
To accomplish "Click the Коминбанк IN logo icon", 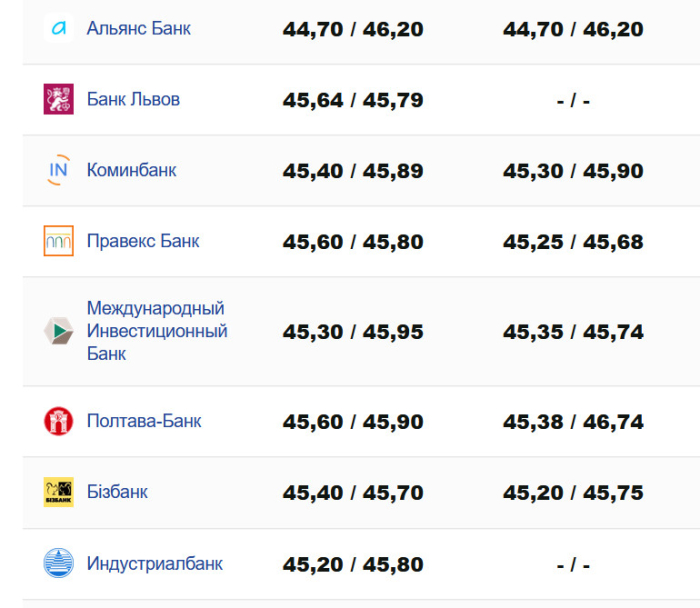I will coord(58,171).
